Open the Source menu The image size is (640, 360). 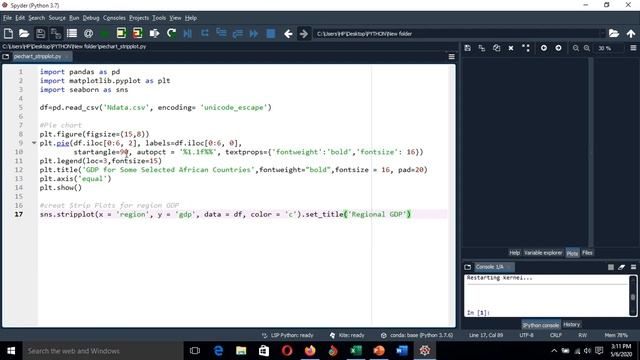[57, 18]
